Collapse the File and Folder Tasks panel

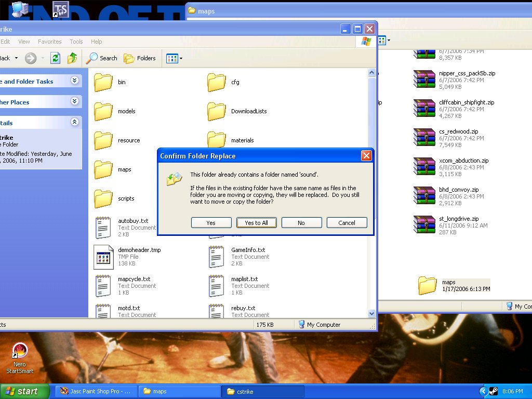(74, 81)
